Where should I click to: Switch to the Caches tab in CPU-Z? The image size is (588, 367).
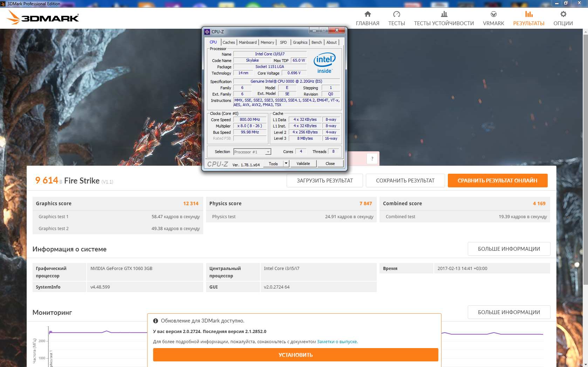229,42
